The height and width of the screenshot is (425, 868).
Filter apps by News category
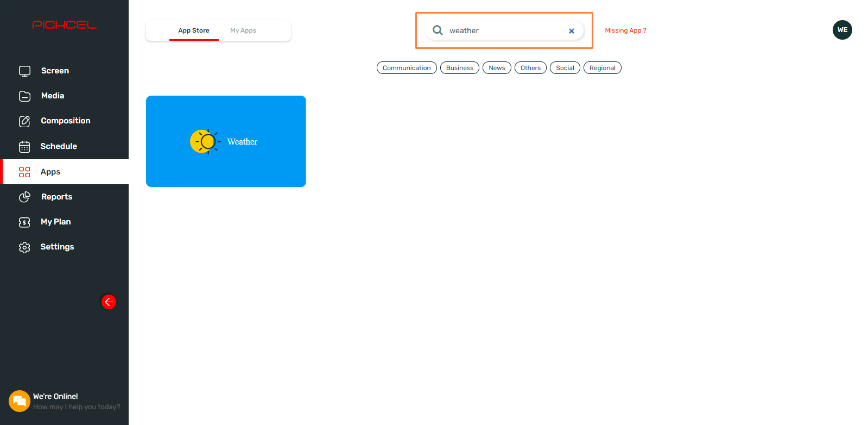(497, 68)
